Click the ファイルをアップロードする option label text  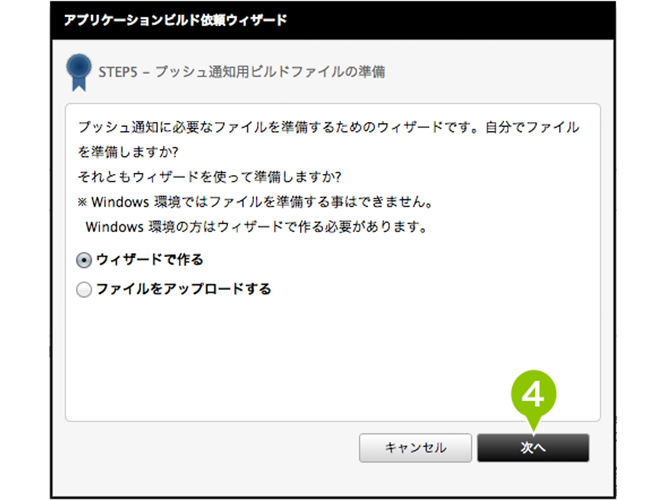coord(184,289)
